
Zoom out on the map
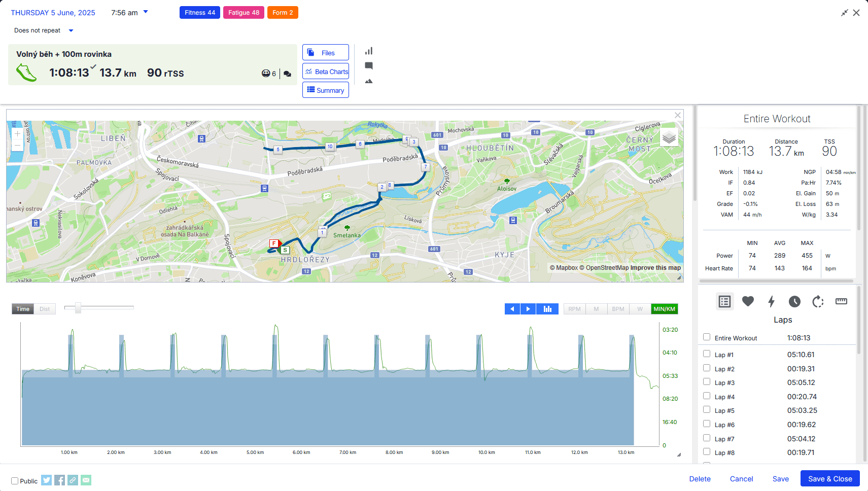pos(17,146)
